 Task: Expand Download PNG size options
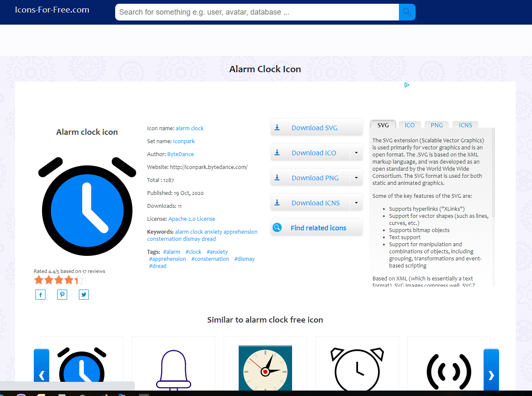pos(356,178)
